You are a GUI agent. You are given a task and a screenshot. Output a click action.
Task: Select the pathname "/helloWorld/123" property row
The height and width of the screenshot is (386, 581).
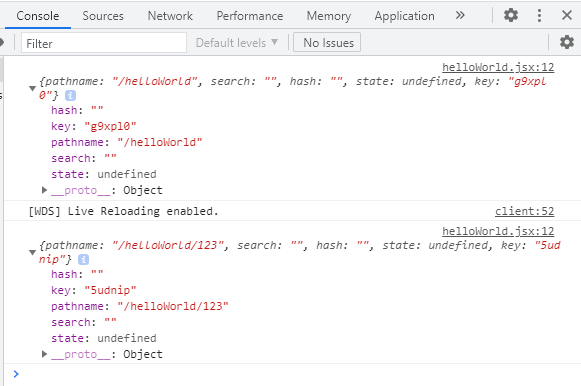[x=140, y=306]
